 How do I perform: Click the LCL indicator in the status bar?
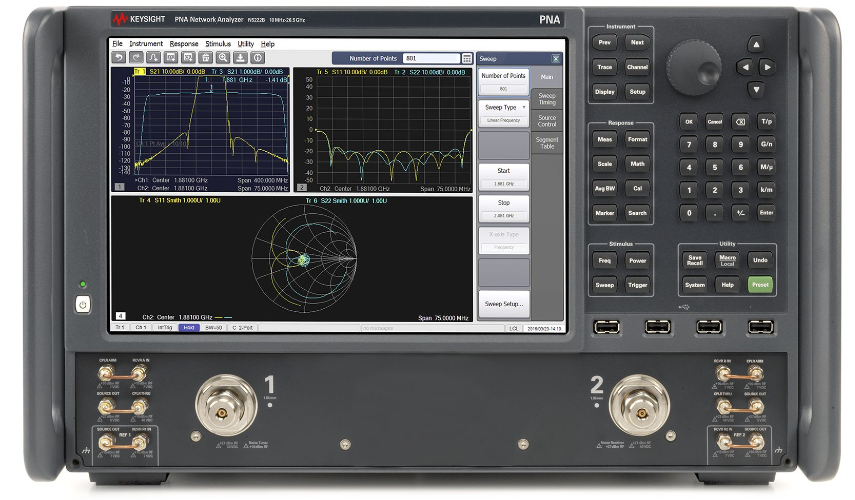coord(514,328)
